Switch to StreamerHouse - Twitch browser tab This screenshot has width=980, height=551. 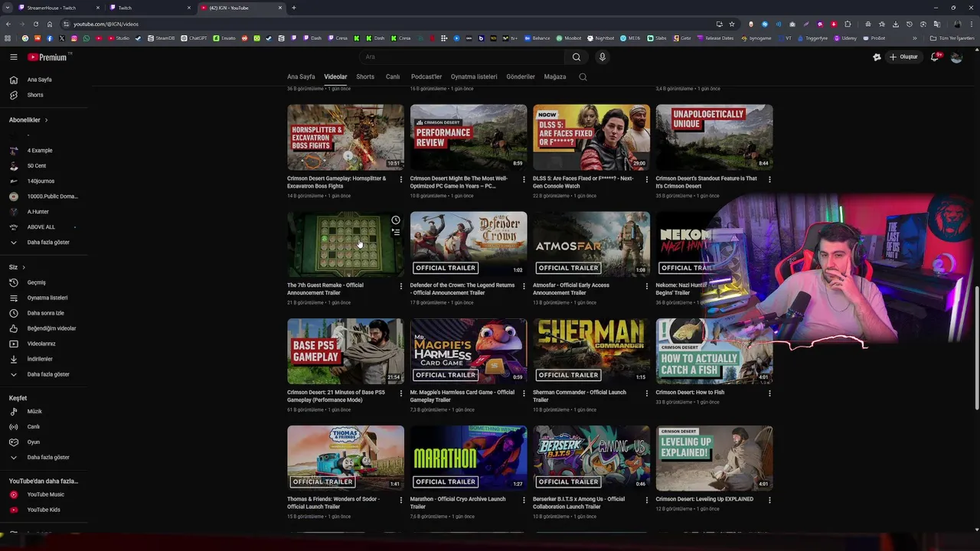(60, 8)
